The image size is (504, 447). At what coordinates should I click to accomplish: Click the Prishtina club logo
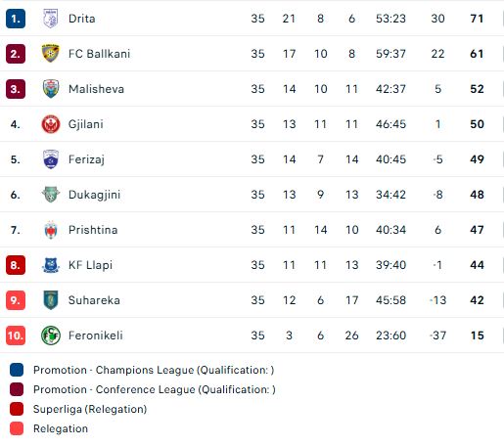(x=51, y=230)
